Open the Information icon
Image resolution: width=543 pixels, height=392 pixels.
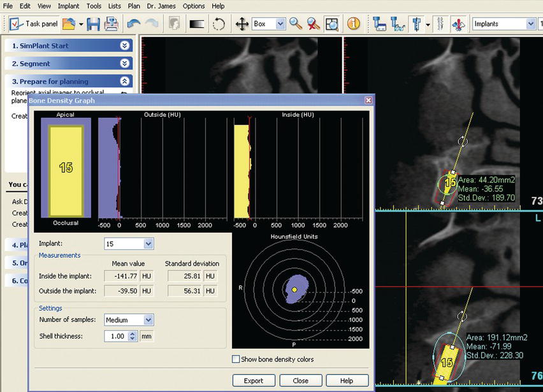tap(354, 24)
